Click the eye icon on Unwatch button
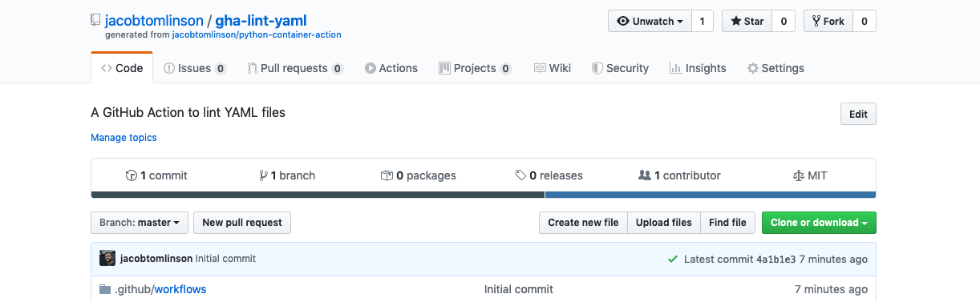This screenshot has width=980, height=302. (623, 22)
